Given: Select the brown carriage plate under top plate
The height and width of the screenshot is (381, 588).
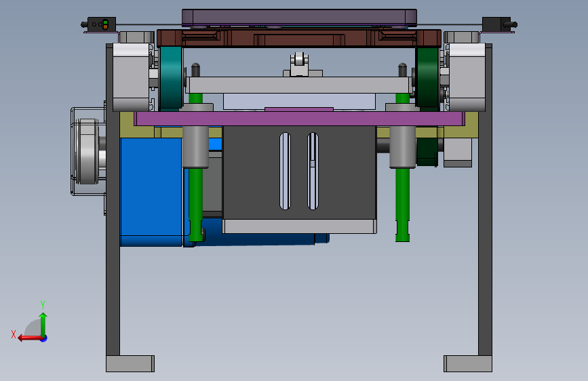Looking at the screenshot, I should click(299, 38).
